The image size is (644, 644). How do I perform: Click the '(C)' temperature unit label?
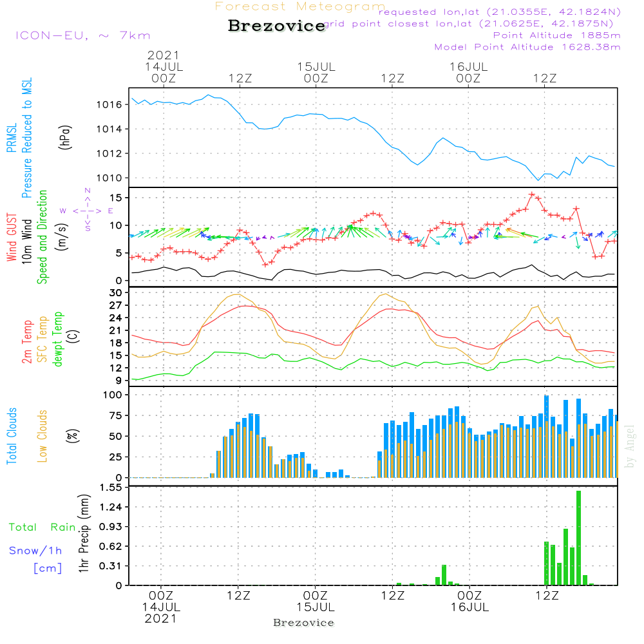click(73, 337)
